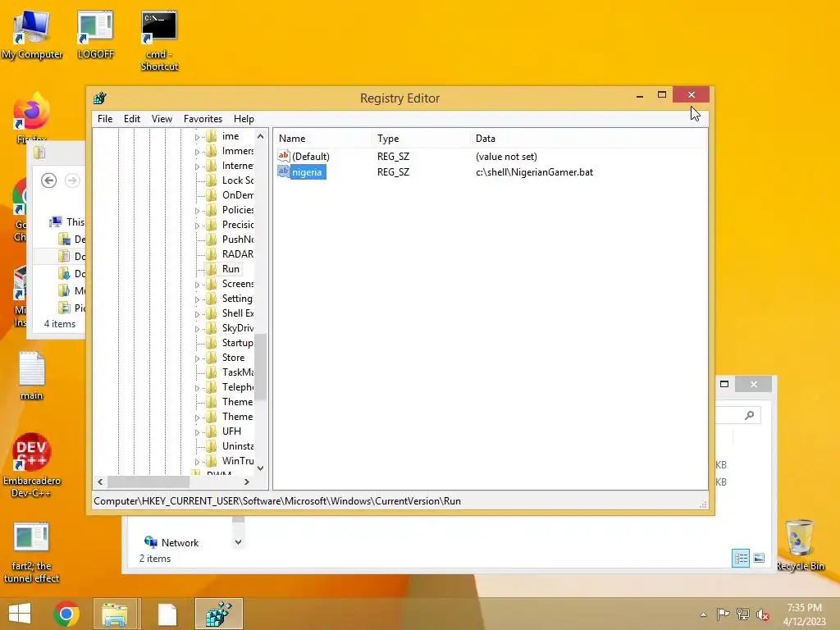Expand the Internet Settings key node
The height and width of the screenshot is (630, 840).
(x=197, y=167)
